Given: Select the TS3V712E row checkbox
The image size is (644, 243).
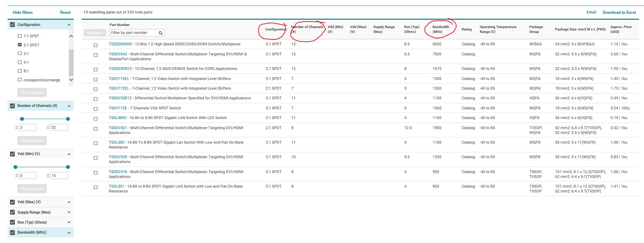Looking at the screenshot, I should point(96,109).
